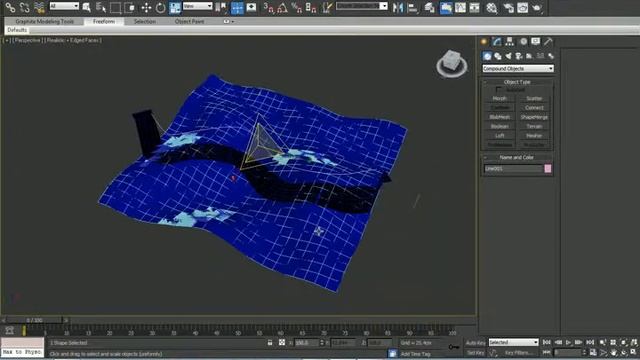Open the key mode 'Selected' dropdown
640x360 pixels.
click(513, 342)
